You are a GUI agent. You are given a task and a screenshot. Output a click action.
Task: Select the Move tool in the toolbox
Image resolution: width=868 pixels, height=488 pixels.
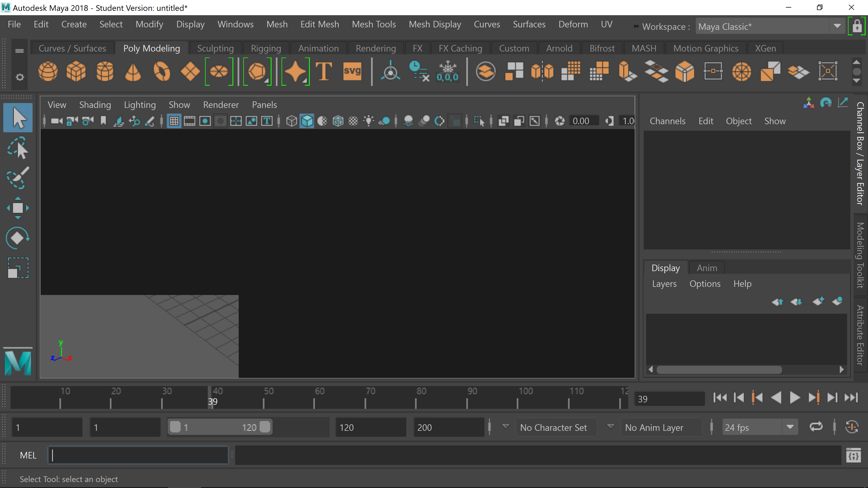[x=18, y=208]
